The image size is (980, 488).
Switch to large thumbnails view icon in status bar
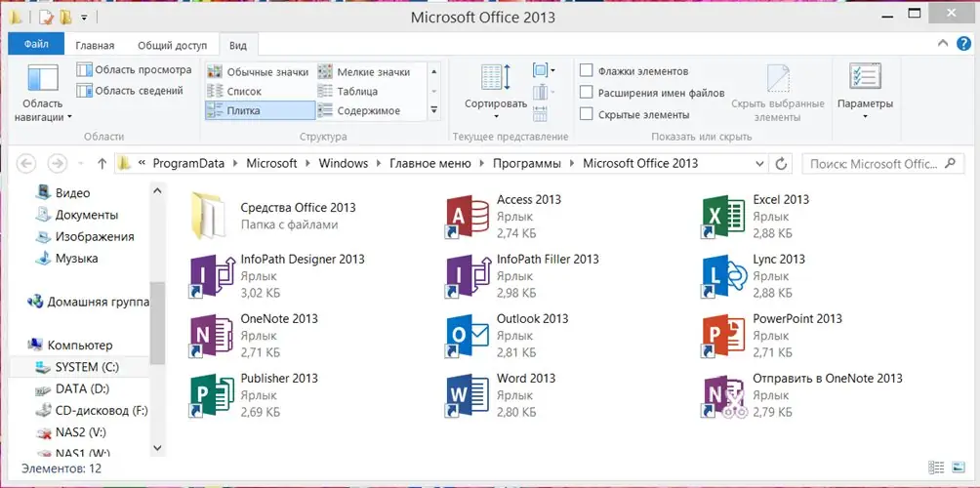click(x=958, y=467)
